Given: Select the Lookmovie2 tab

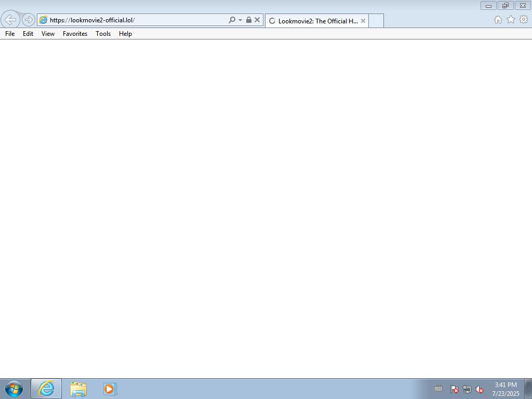Looking at the screenshot, I should (317, 21).
